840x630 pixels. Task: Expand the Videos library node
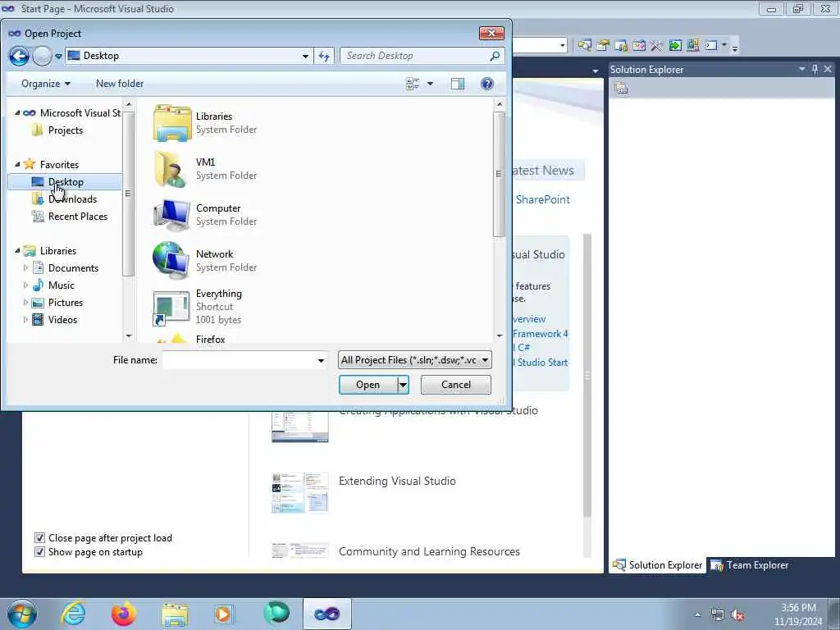pos(25,320)
